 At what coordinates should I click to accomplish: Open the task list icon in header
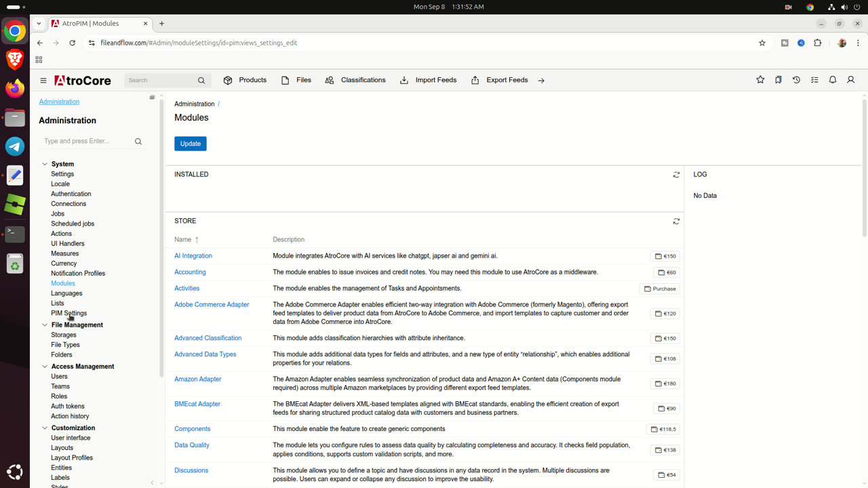[x=814, y=80]
